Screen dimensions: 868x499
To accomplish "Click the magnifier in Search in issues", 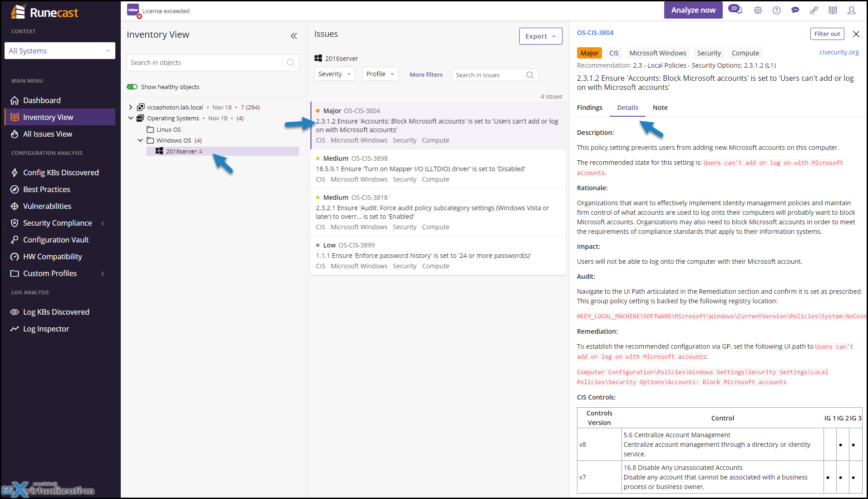I will [530, 75].
